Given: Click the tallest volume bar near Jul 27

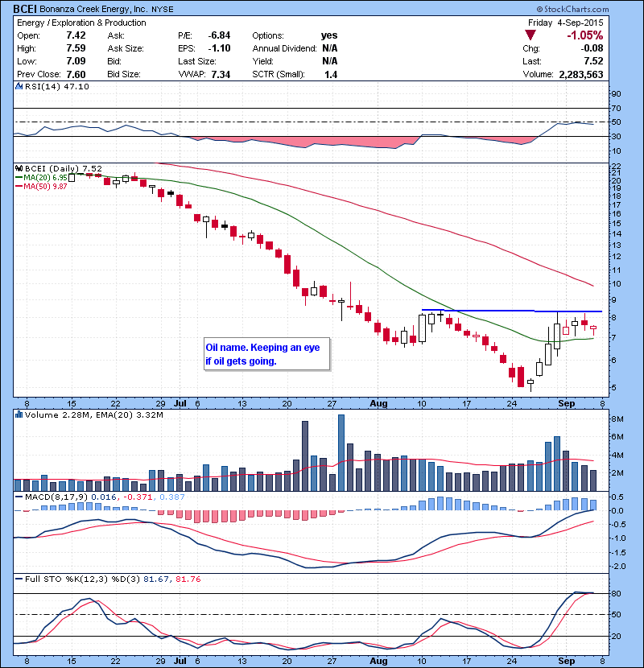Looking at the screenshot, I should click(341, 453).
